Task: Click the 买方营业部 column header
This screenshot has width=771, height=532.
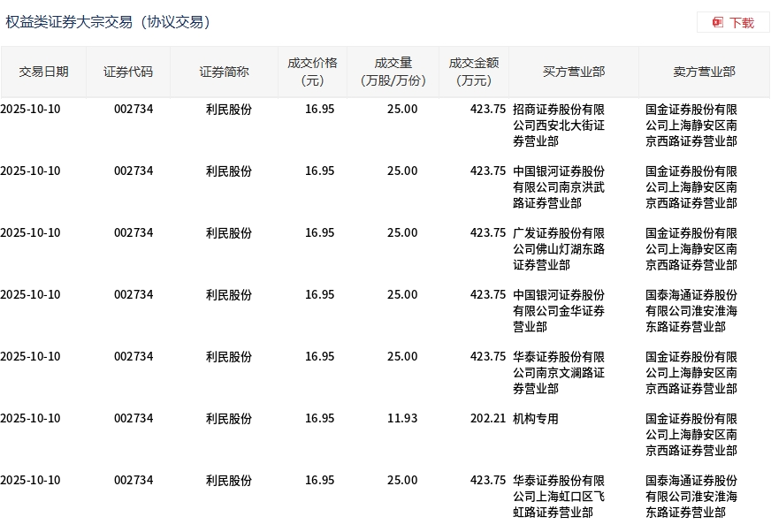Action: (574, 72)
